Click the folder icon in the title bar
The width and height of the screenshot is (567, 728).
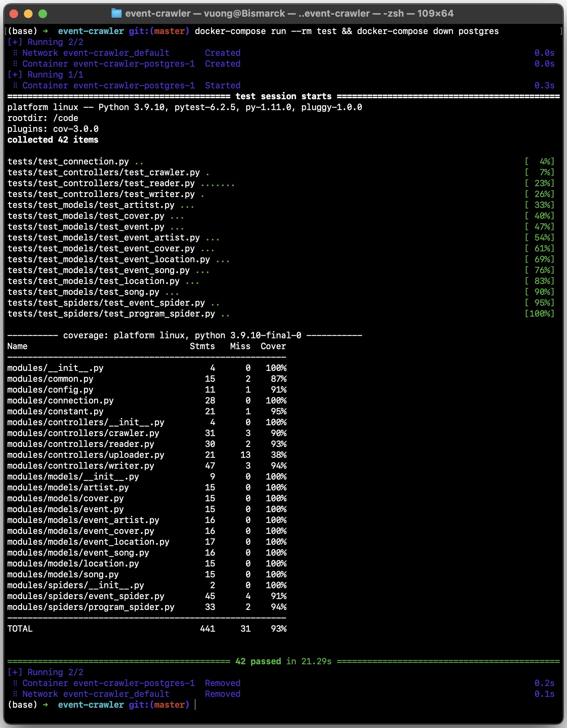click(x=116, y=13)
